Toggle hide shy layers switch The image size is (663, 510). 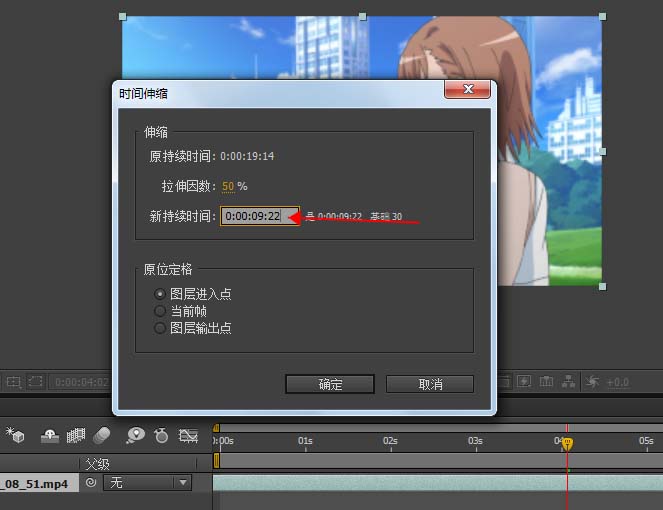pos(50,436)
